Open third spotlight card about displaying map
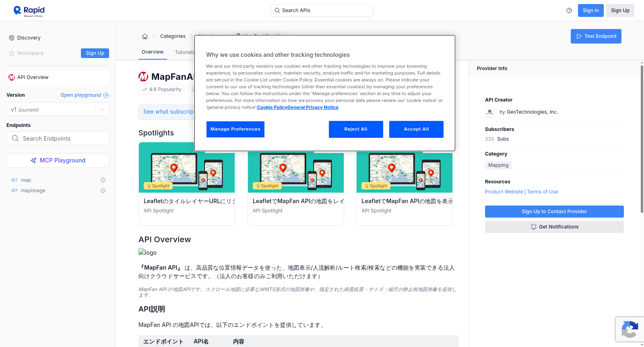644x347 pixels. tap(405, 189)
